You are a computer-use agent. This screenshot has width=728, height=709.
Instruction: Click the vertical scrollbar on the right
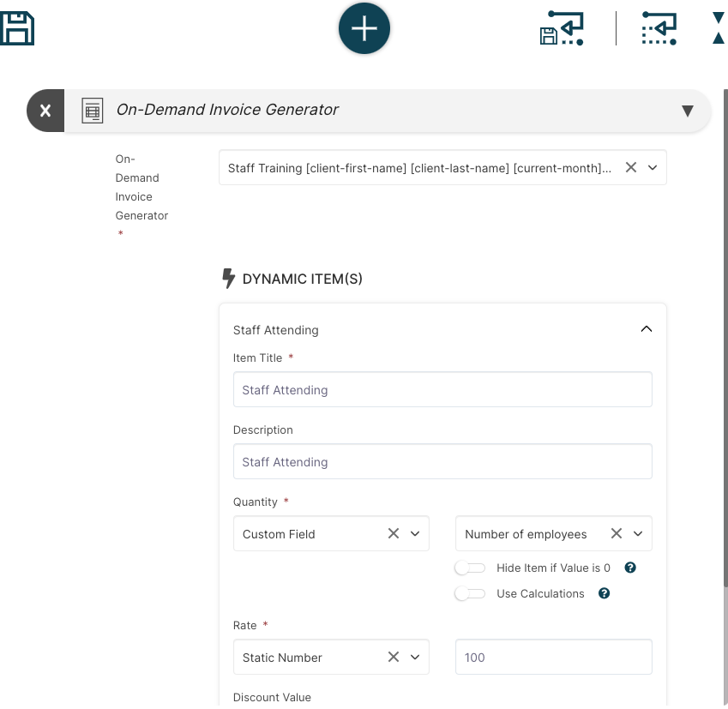pyautogui.click(x=725, y=339)
